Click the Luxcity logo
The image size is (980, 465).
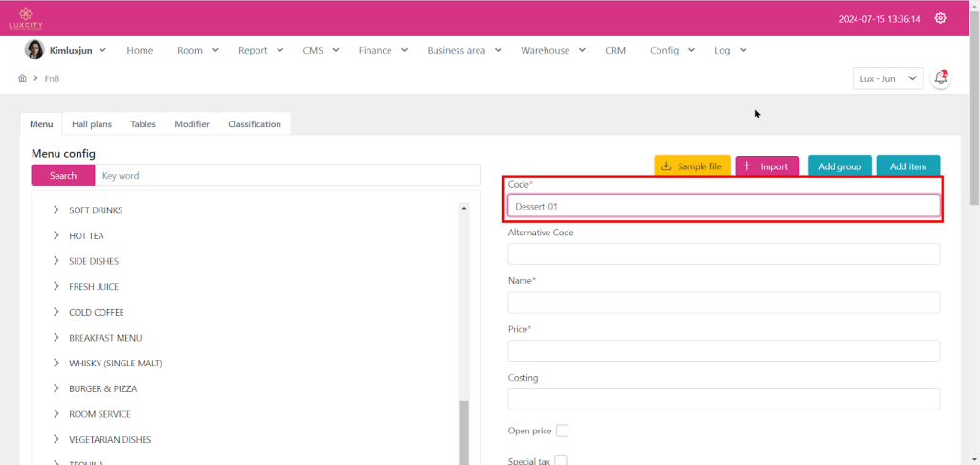pos(27,18)
